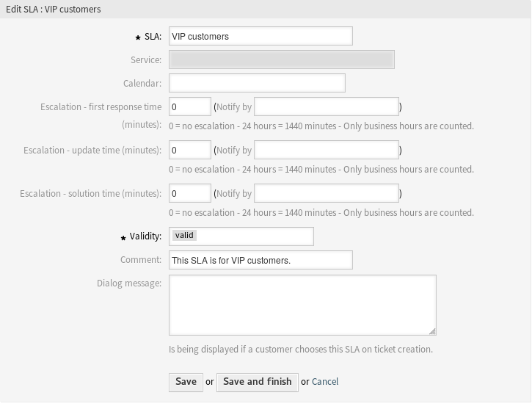This screenshot has height=412, width=532.
Task: Click the Save button
Action: tap(186, 382)
